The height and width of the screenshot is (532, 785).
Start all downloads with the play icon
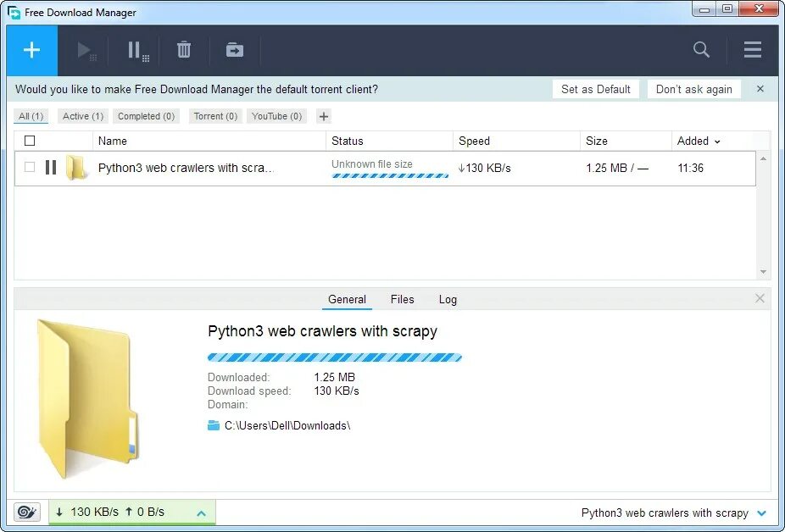[x=86, y=51]
